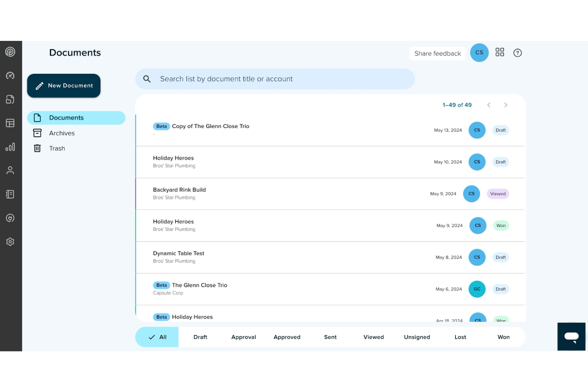Filter documents by Won status
The image size is (588, 392).
pos(503,337)
